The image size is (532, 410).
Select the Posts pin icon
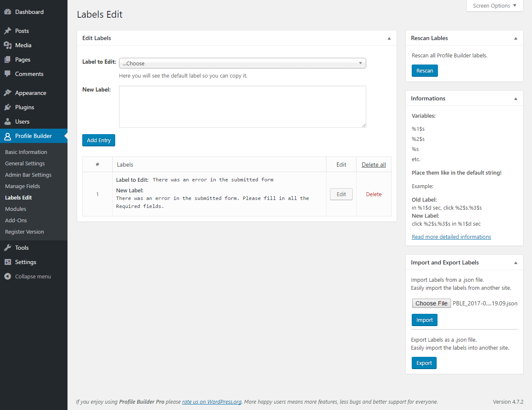[x=8, y=31]
